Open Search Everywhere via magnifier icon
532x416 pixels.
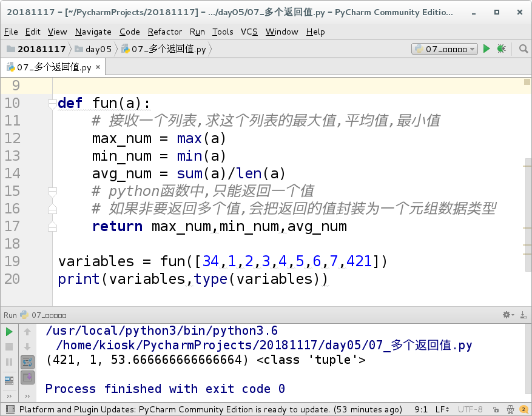(x=524, y=49)
